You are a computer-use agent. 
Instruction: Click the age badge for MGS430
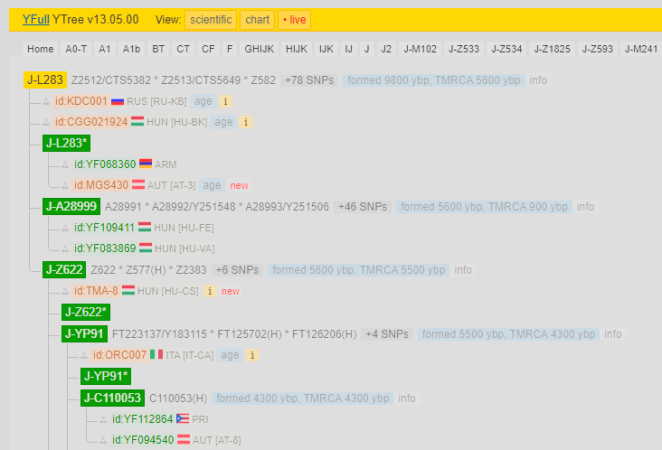(212, 185)
